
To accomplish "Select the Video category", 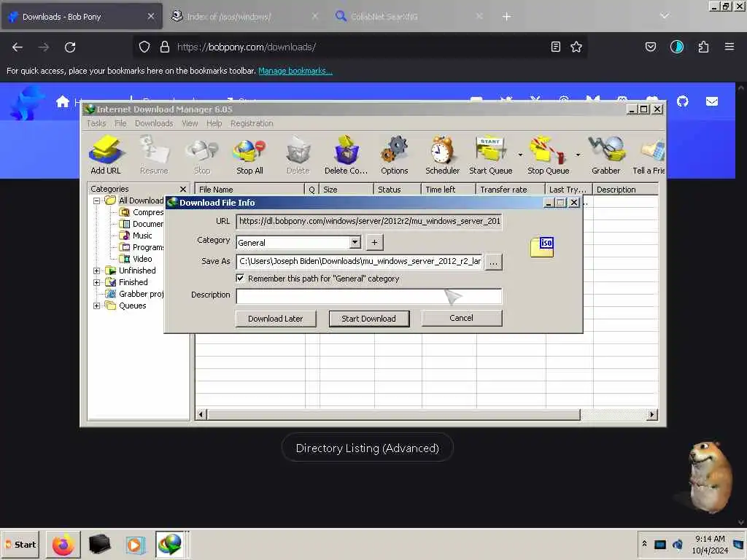I will tap(136, 259).
